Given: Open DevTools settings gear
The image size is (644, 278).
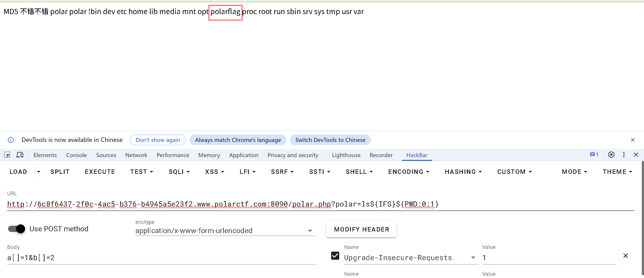Looking at the screenshot, I should click(611, 155).
